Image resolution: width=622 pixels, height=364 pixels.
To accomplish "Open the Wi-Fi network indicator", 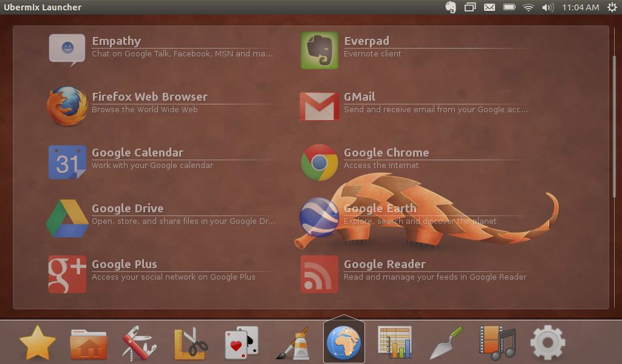I will 528,7.
